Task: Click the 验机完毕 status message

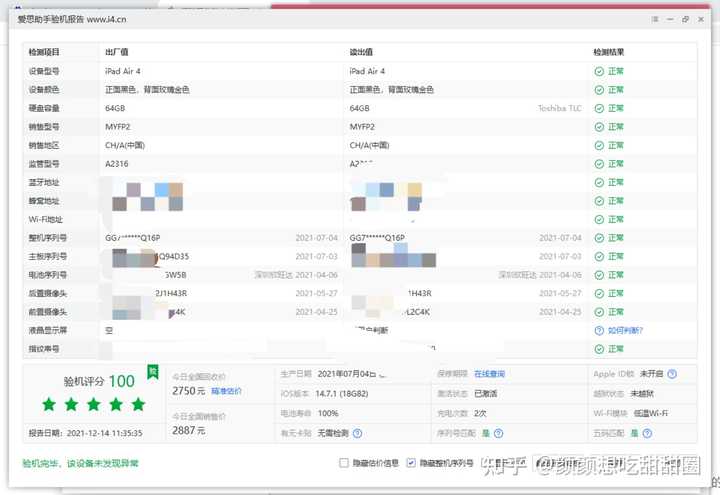Action: [x=80, y=463]
